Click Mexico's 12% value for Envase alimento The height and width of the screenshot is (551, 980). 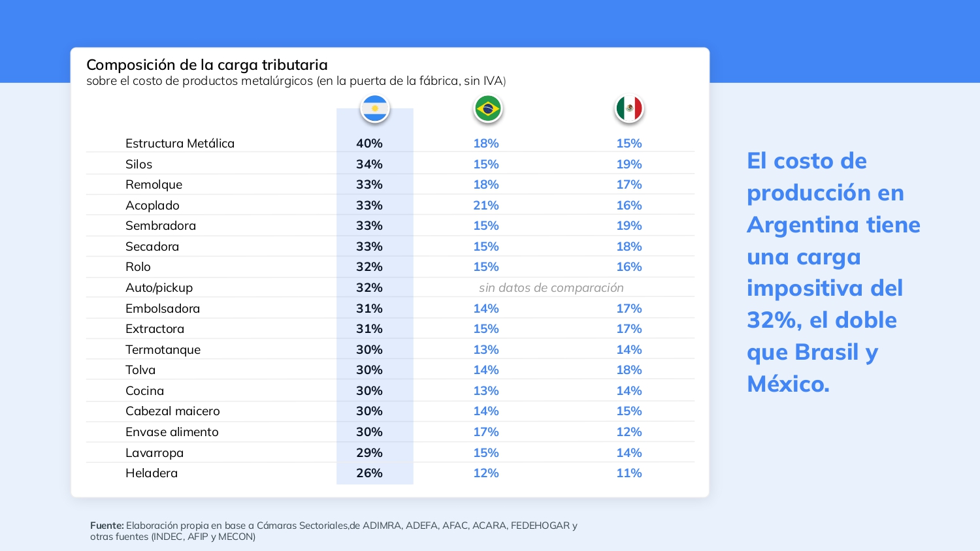pyautogui.click(x=629, y=432)
